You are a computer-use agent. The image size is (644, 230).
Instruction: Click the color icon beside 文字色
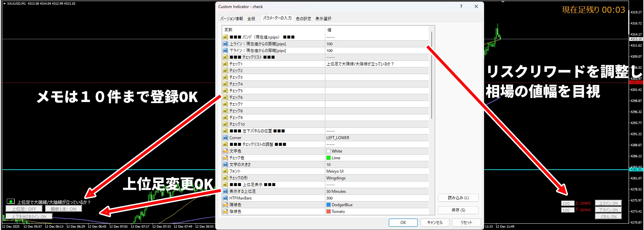click(x=225, y=151)
